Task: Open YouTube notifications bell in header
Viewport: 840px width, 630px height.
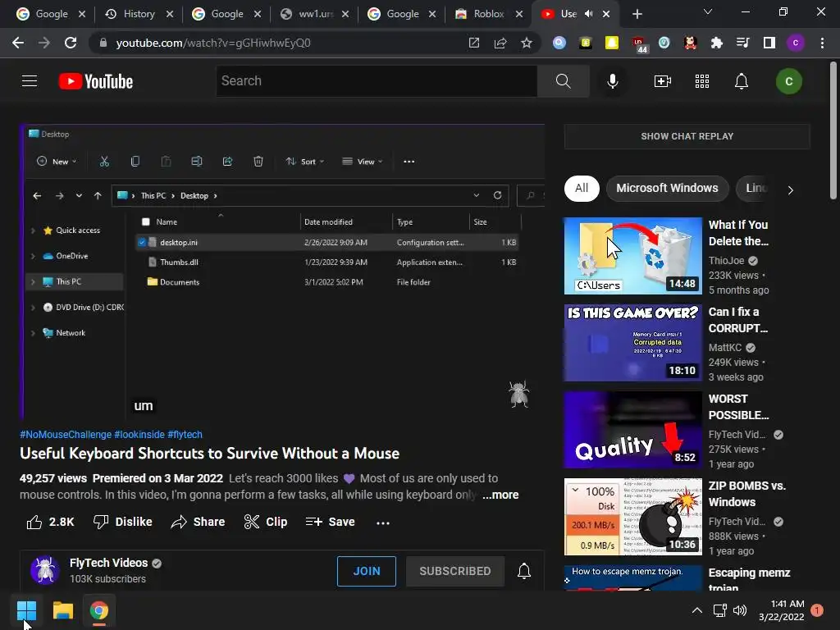Action: tap(742, 81)
